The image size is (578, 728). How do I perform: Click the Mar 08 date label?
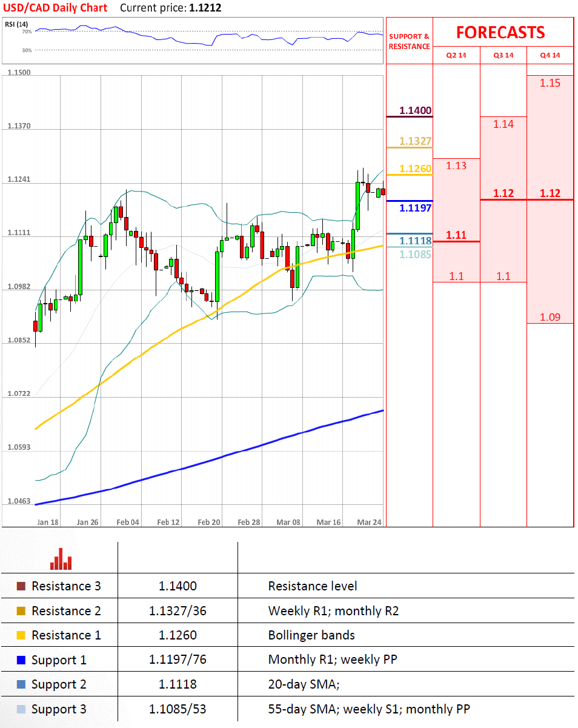288,522
